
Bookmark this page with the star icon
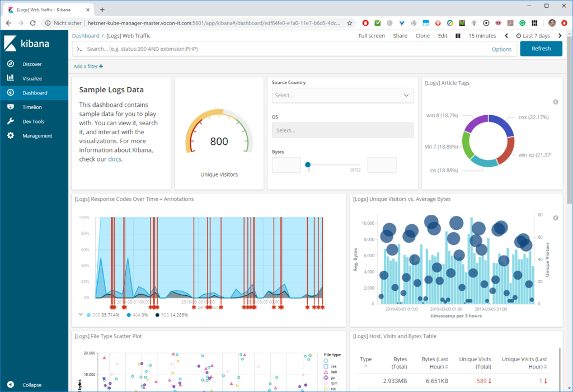[350, 23]
